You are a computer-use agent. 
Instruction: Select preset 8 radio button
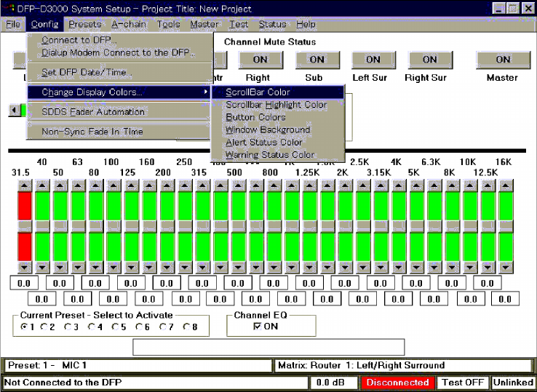(x=186, y=327)
